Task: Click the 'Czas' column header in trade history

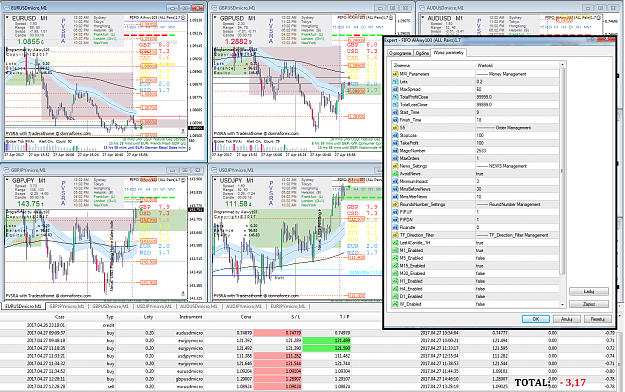Action: click(60, 317)
